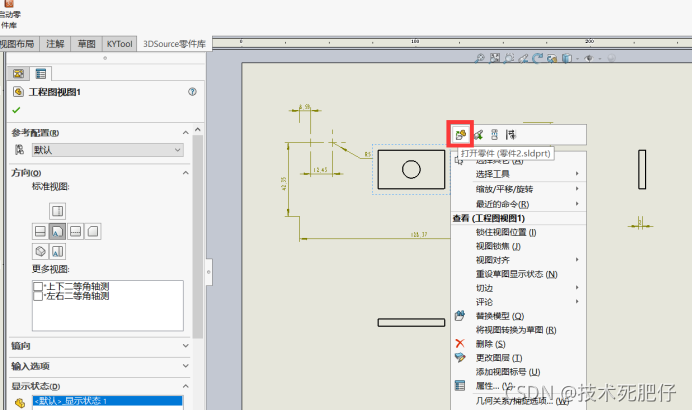Select the front standard view button

(57, 231)
